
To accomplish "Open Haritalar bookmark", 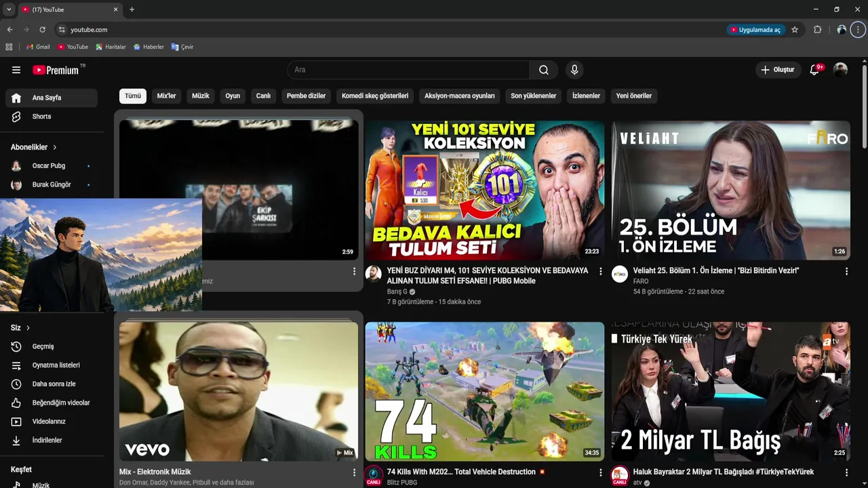I will click(x=111, y=47).
